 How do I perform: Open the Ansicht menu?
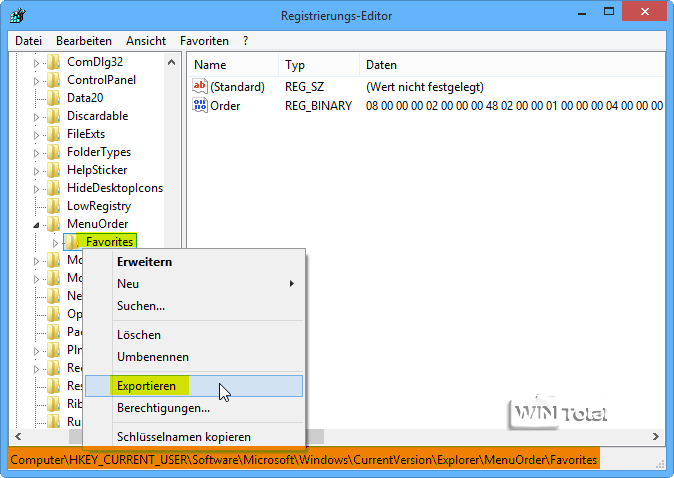146,41
